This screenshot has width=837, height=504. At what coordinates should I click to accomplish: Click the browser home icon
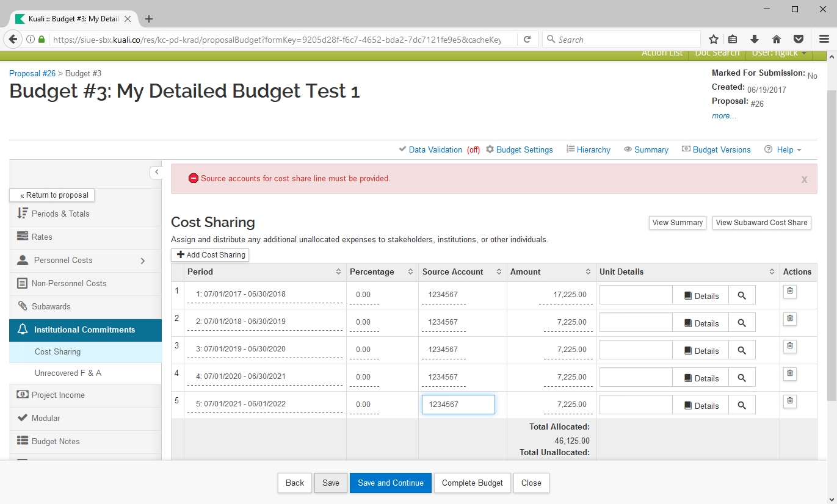pyautogui.click(x=777, y=40)
